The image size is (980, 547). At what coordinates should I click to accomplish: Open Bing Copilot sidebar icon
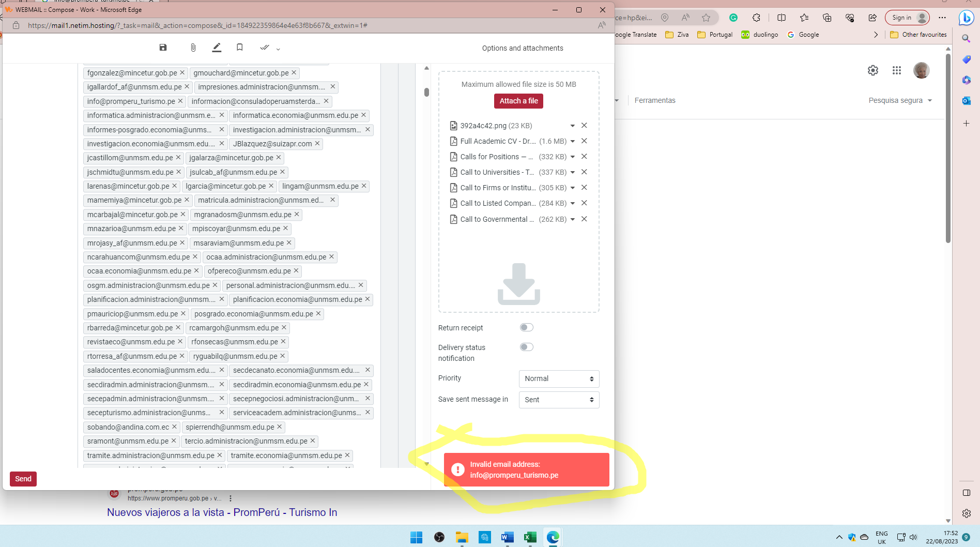click(966, 18)
